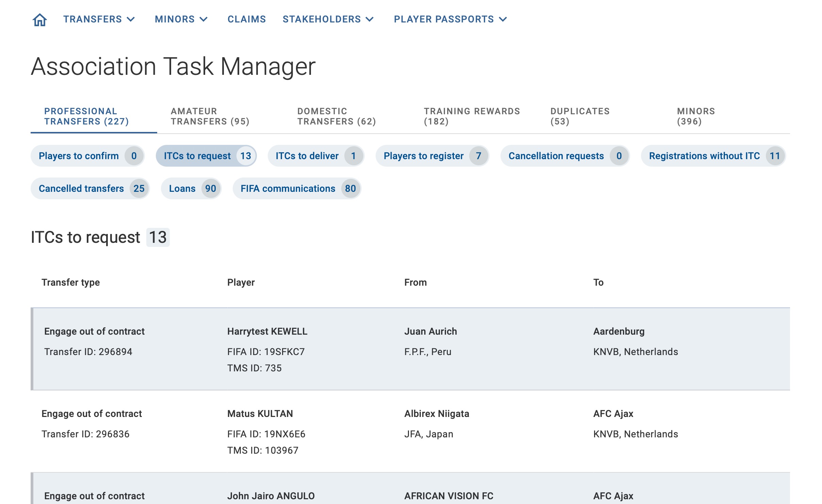822x504 pixels.
Task: Click F.P.F., Peru association text
Action: [428, 352]
